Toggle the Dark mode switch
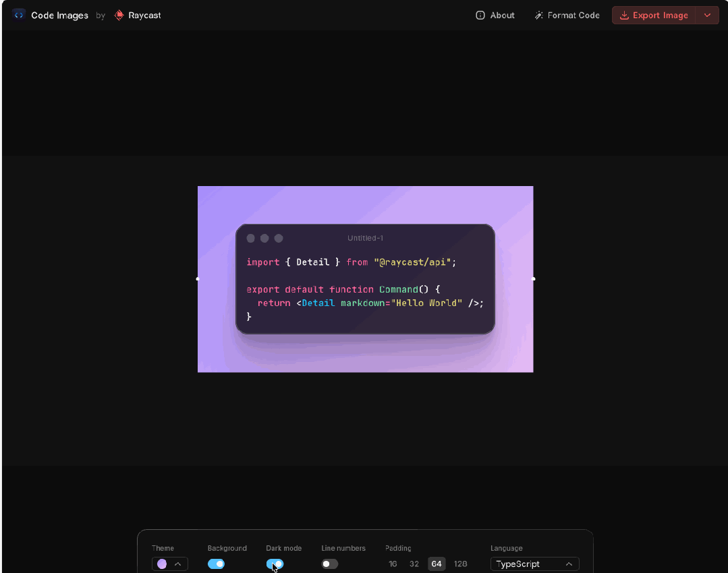Viewport: 728px width, 573px height. [x=275, y=564]
